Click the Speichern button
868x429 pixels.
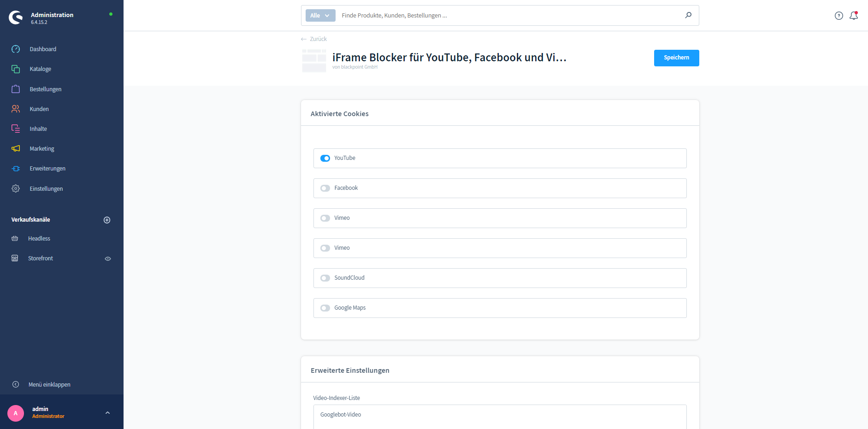coord(676,58)
